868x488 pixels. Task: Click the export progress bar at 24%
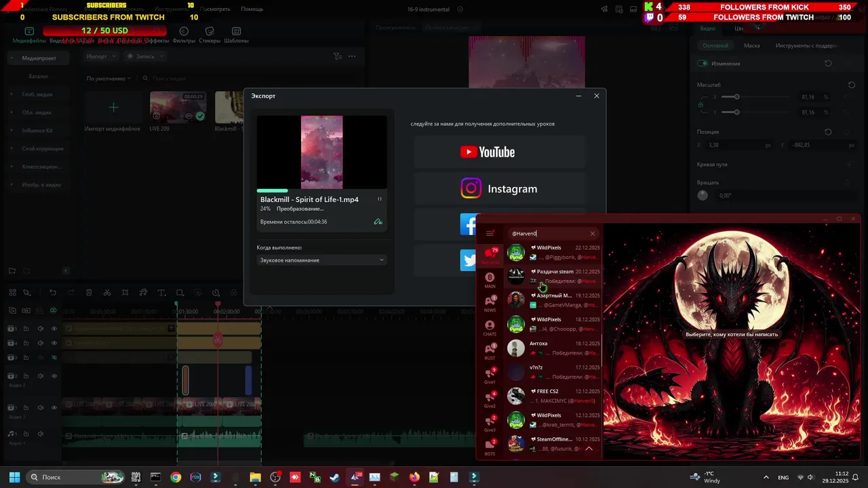click(322, 190)
